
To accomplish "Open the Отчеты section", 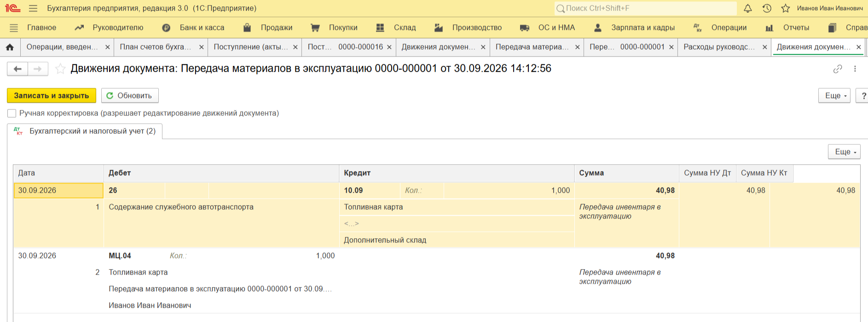I will coord(787,28).
